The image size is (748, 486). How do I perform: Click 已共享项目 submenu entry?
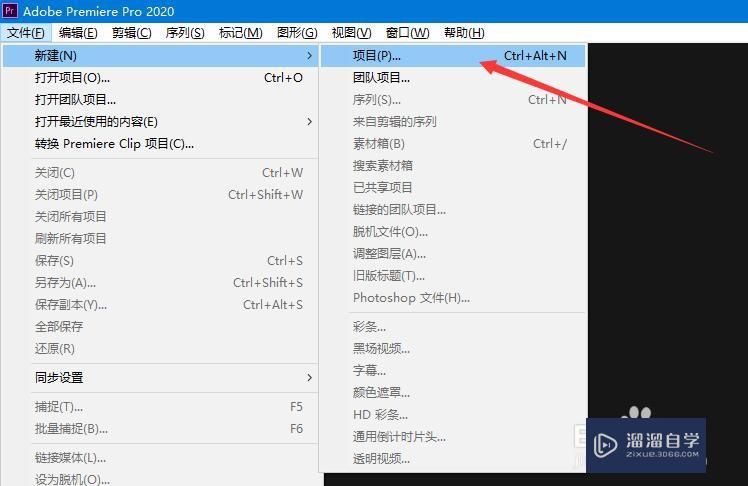click(453, 187)
